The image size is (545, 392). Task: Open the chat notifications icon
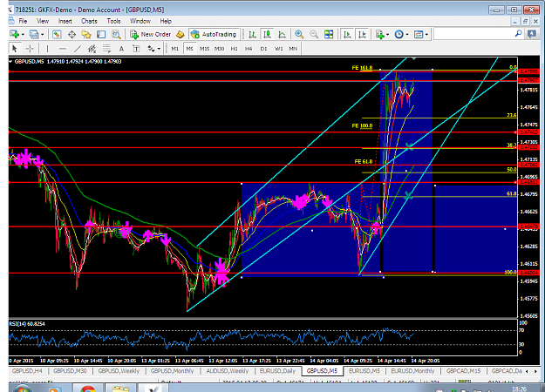(x=531, y=34)
